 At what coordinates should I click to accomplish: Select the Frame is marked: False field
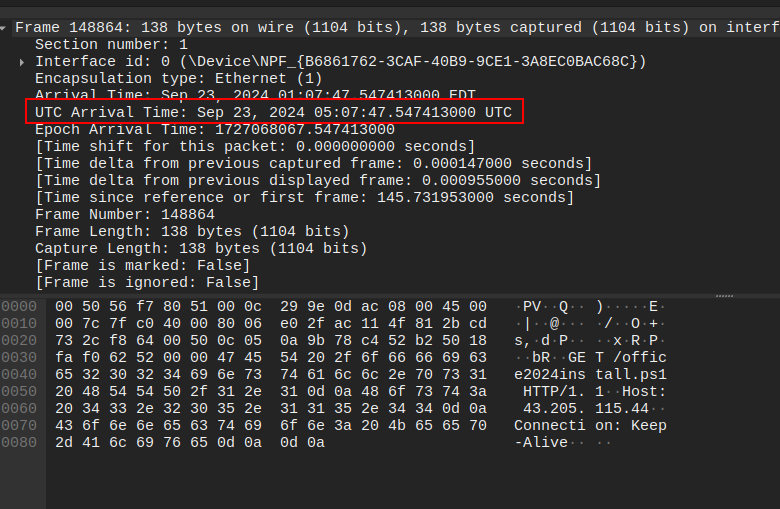142,266
